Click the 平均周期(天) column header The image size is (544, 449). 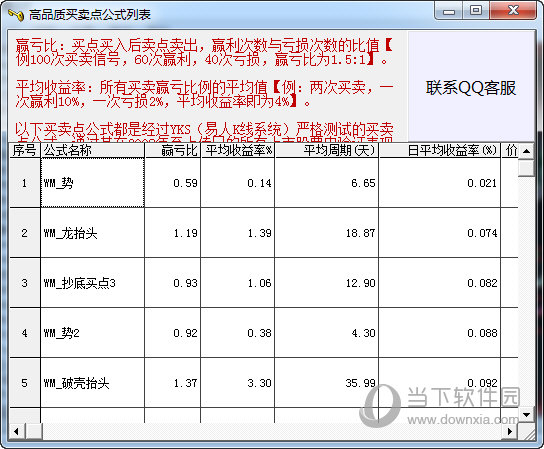327,150
